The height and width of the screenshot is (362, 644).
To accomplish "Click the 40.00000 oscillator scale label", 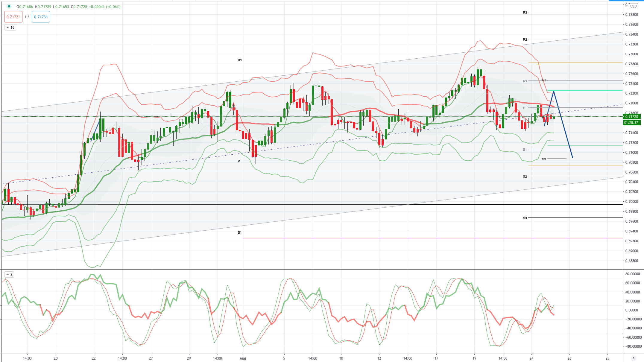I will point(633,292).
